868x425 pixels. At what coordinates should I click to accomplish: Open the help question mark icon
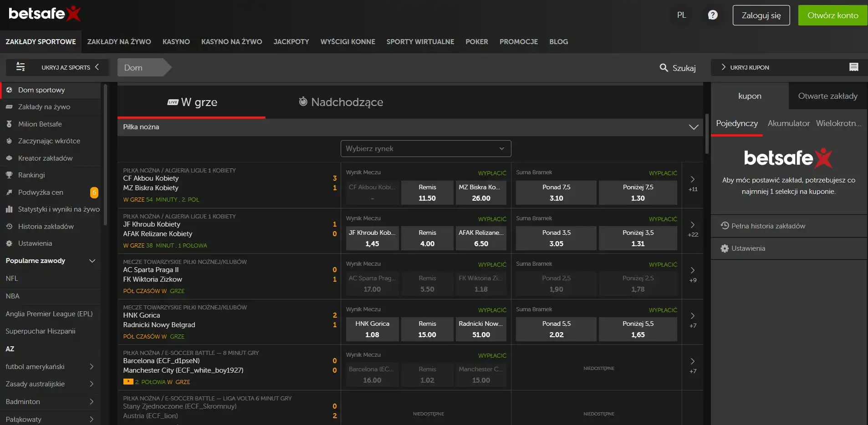pos(713,15)
